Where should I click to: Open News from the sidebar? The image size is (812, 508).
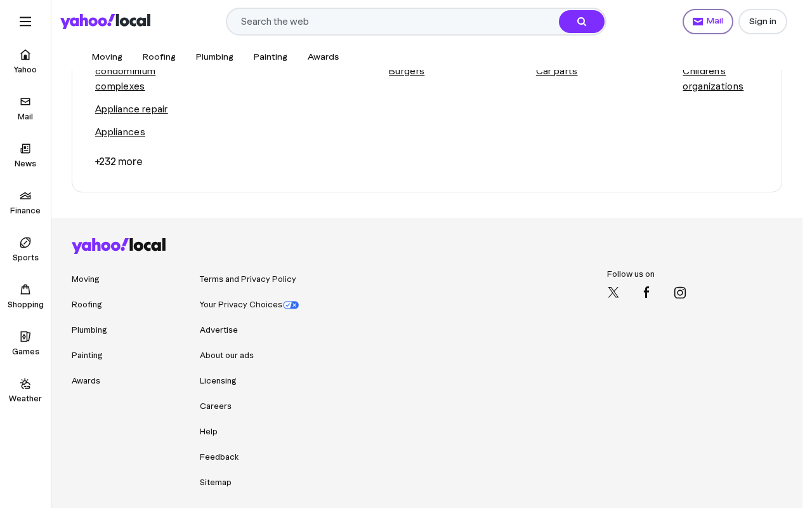[x=25, y=156]
